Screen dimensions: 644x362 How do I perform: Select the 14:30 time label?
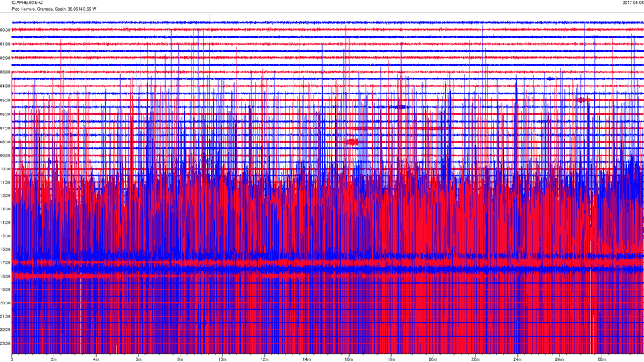coord(5,223)
